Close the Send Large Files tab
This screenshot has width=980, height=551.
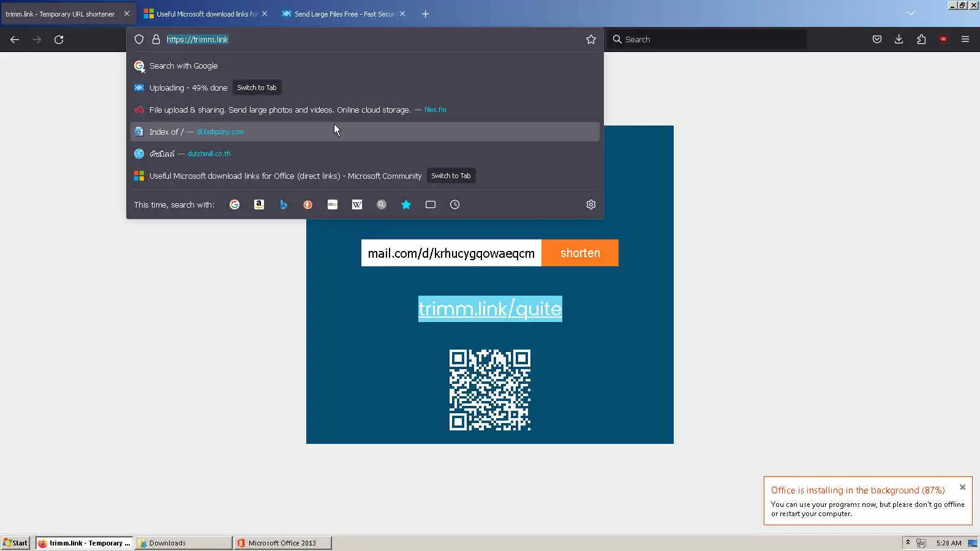(402, 13)
